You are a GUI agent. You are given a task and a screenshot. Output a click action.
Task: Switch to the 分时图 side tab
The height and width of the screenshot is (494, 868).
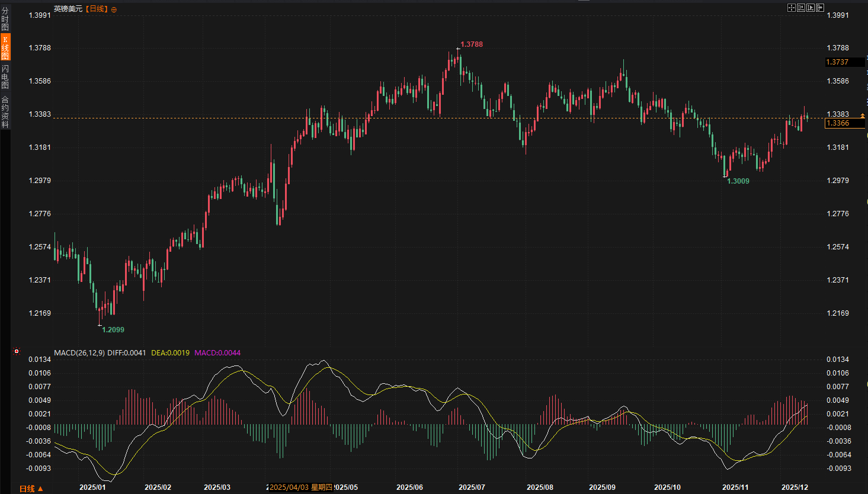coord(5,19)
